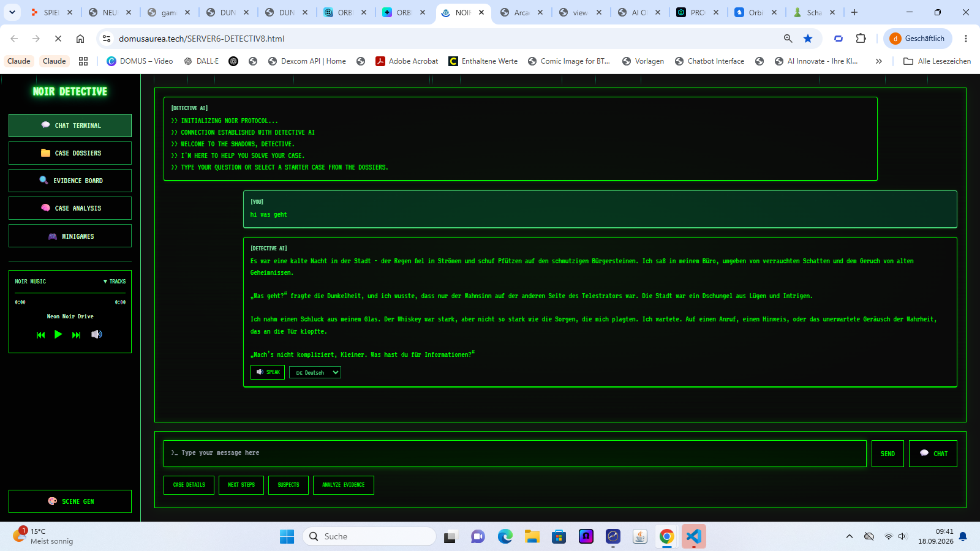Open the DE Deutsch language dropdown
Image resolution: width=980 pixels, height=551 pixels.
315,372
